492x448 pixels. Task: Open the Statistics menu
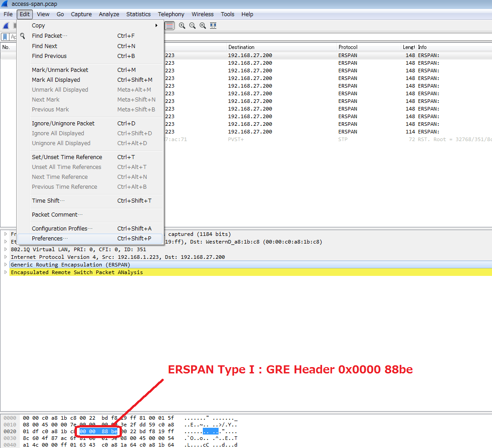138,14
